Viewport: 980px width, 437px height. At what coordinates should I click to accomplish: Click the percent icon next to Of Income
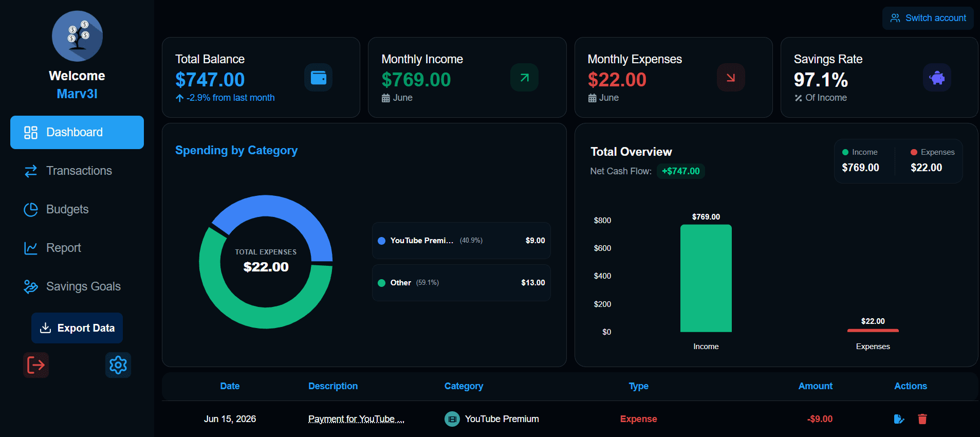click(798, 98)
